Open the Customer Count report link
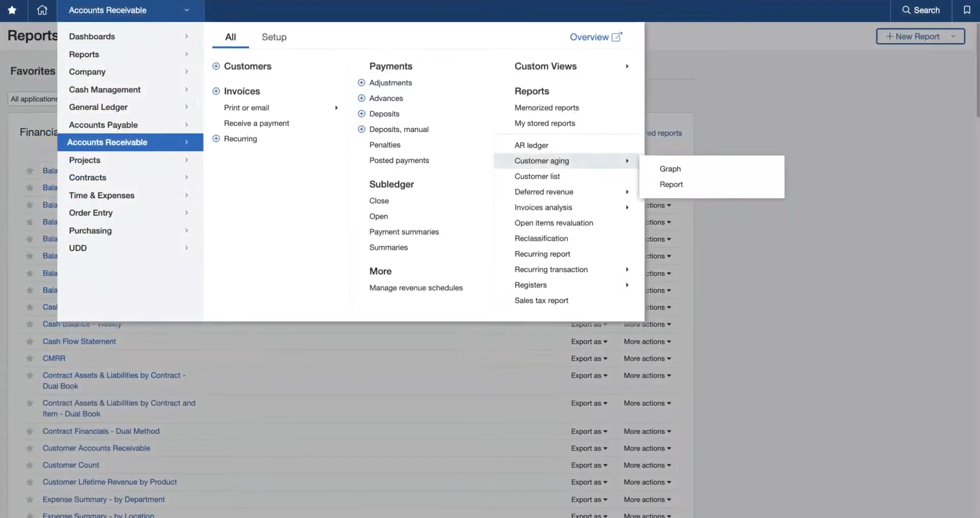 point(71,465)
